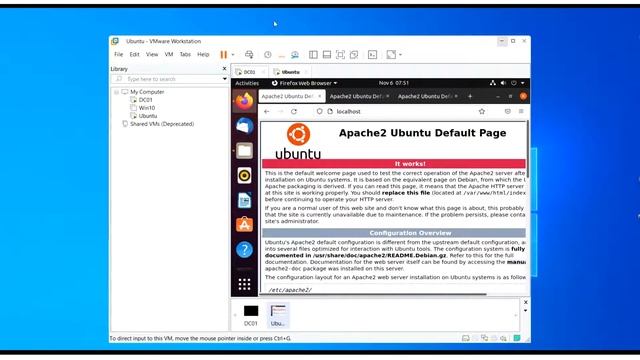Open LibreOffice Writer from the dock
The image size is (640, 360).
point(244,200)
